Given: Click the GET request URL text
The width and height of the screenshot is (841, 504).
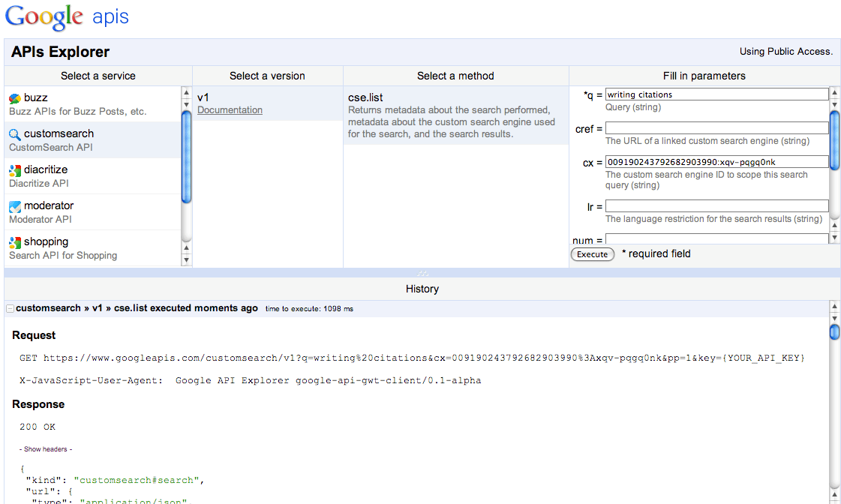Looking at the screenshot, I should tap(412, 358).
